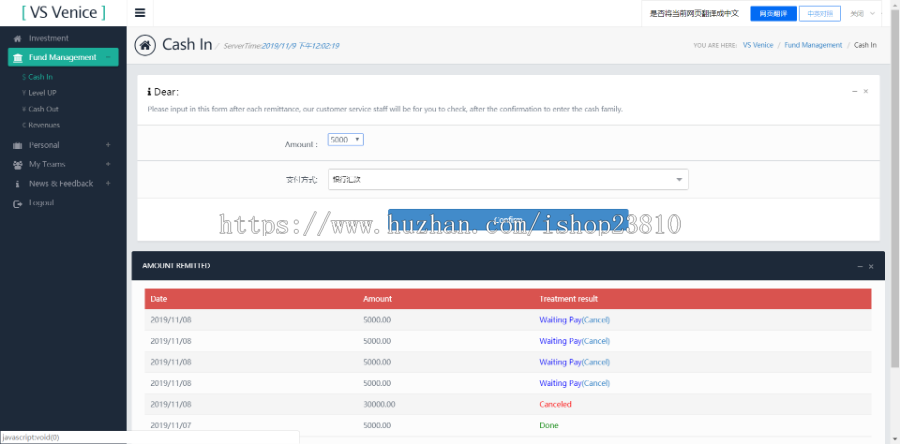Click the briefcase icon next to Personal

tap(17, 145)
